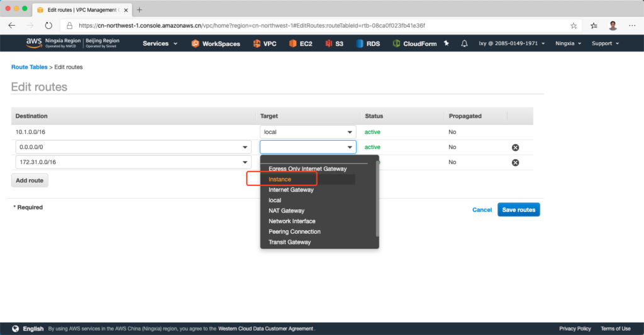This screenshot has width=644, height=335.
Task: Click the WorkSpaces shortcut icon
Action: pyautogui.click(x=196, y=43)
